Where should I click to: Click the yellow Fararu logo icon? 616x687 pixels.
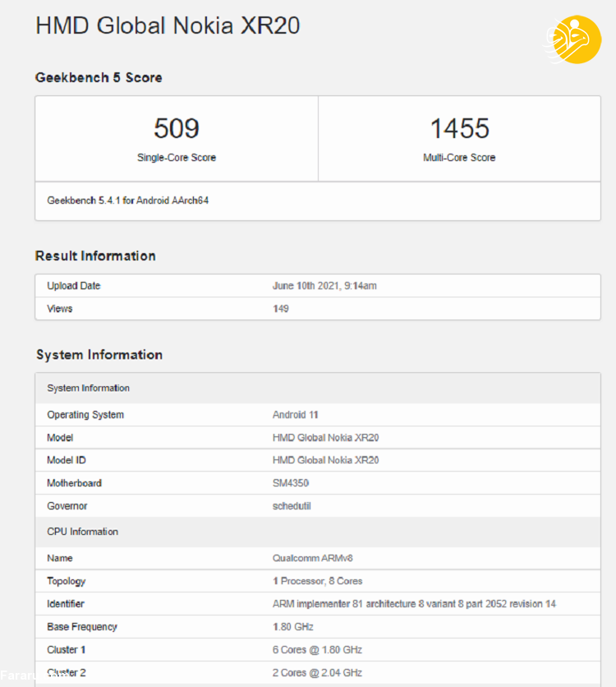573,39
